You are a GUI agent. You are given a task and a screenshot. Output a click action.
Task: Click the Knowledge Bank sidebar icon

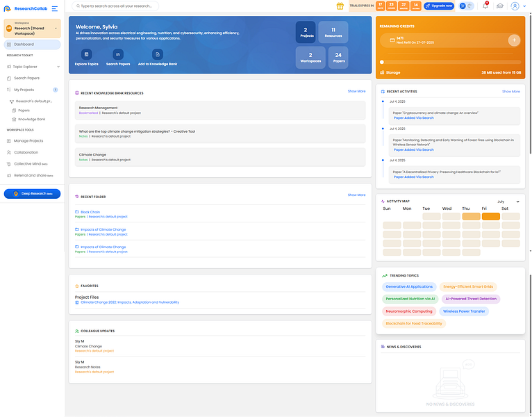[14, 119]
